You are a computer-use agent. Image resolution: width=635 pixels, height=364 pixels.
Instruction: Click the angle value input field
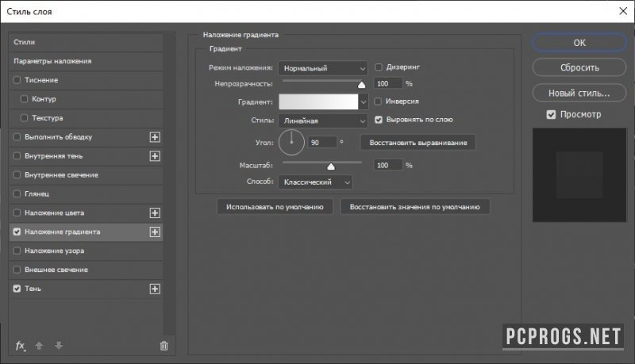pyautogui.click(x=322, y=143)
